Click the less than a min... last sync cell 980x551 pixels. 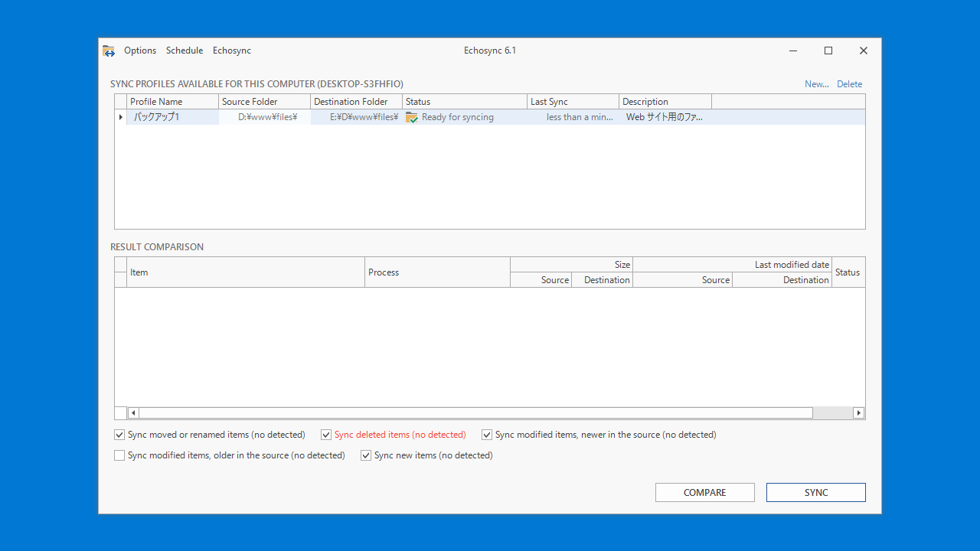coord(573,117)
